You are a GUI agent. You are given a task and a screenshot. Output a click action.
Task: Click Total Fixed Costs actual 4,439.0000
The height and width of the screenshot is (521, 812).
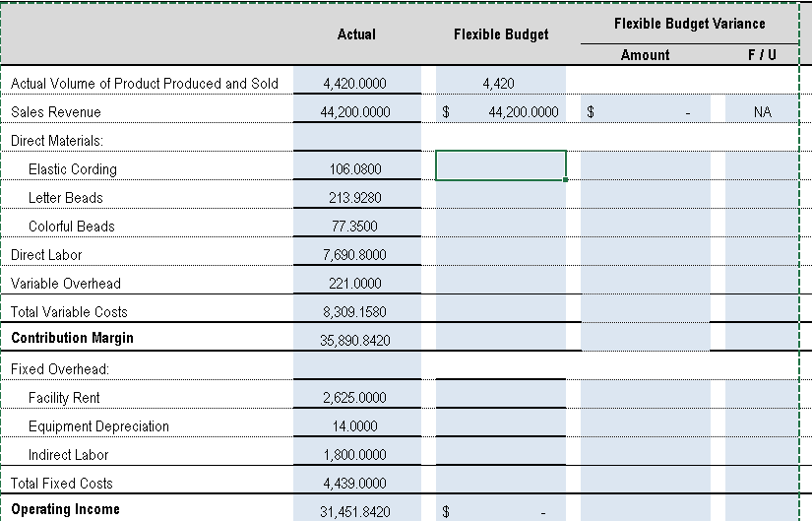(355, 483)
